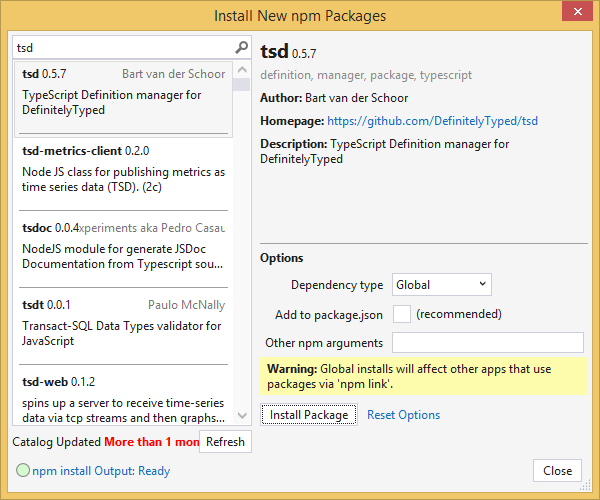This screenshot has width=600, height=500.
Task: Click the search magnifier icon
Action: 241,47
